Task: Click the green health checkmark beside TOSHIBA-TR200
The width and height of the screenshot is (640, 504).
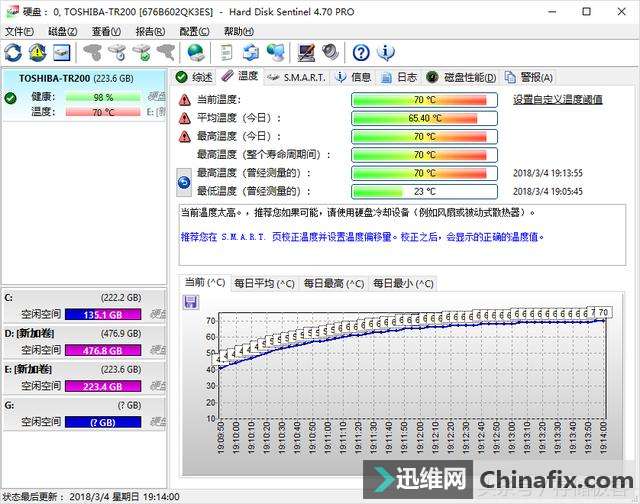Action: point(10,98)
